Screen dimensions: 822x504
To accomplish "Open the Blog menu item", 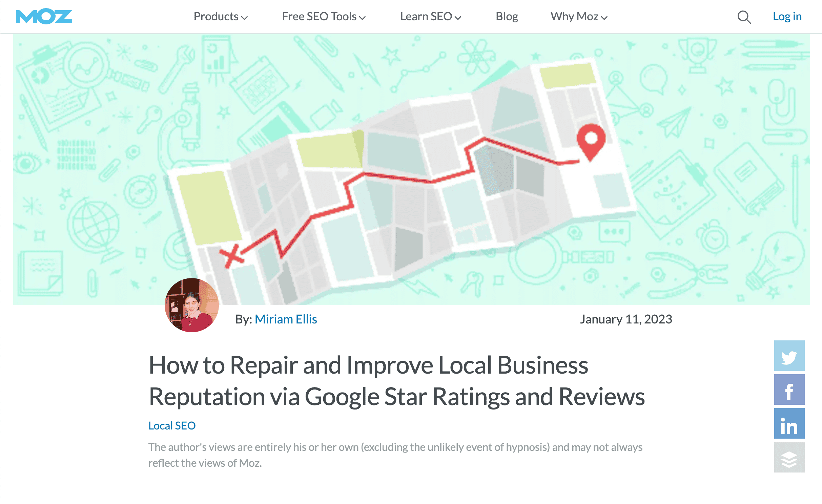I will point(507,17).
